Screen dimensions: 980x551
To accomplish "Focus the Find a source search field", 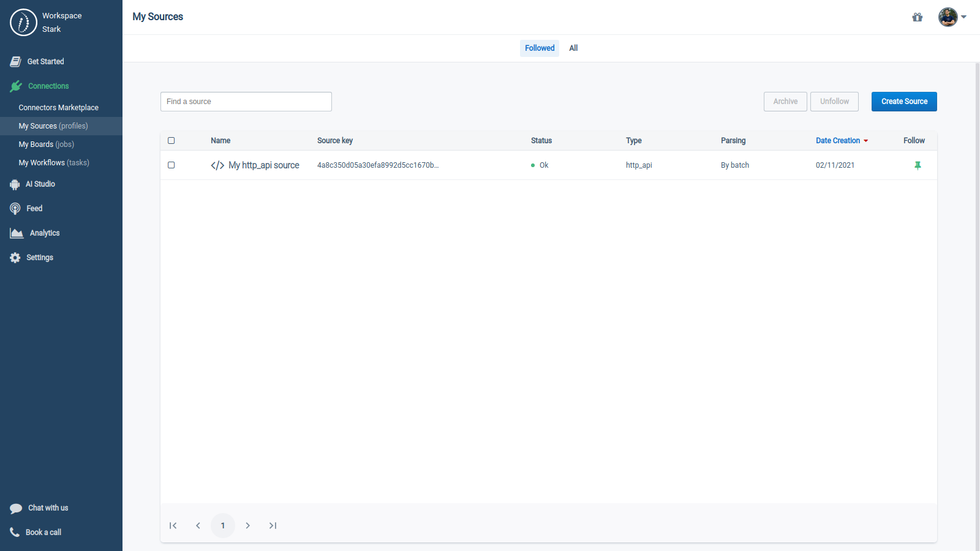I will click(246, 102).
